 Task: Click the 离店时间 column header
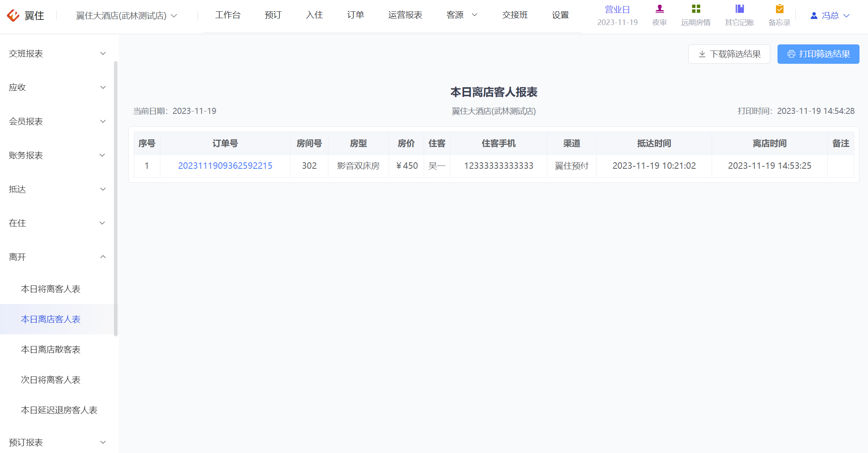(769, 143)
